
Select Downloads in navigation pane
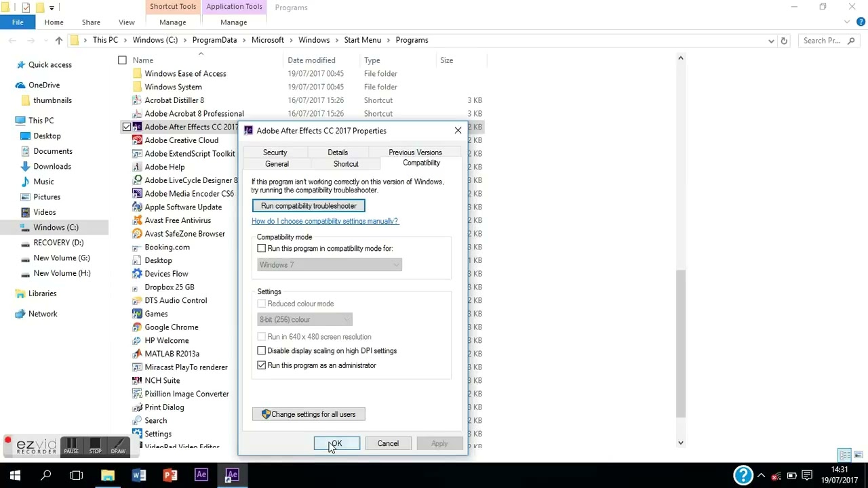pyautogui.click(x=52, y=167)
